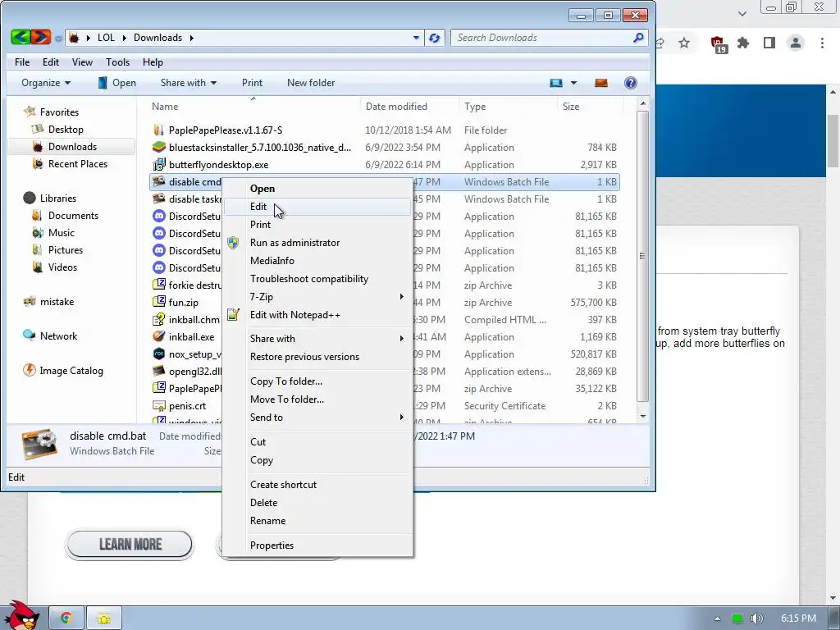
Task: Open Image Catalog in navigation pane
Action: click(x=71, y=371)
